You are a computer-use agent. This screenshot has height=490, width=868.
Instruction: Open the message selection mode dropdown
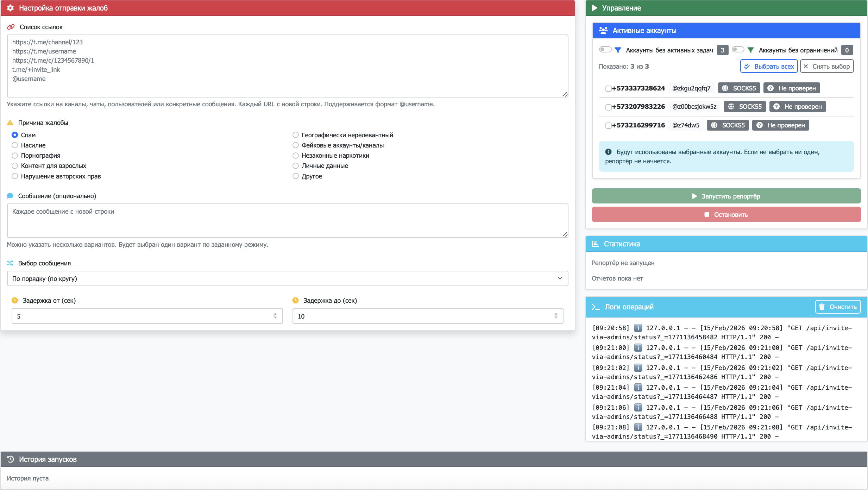pyautogui.click(x=287, y=278)
